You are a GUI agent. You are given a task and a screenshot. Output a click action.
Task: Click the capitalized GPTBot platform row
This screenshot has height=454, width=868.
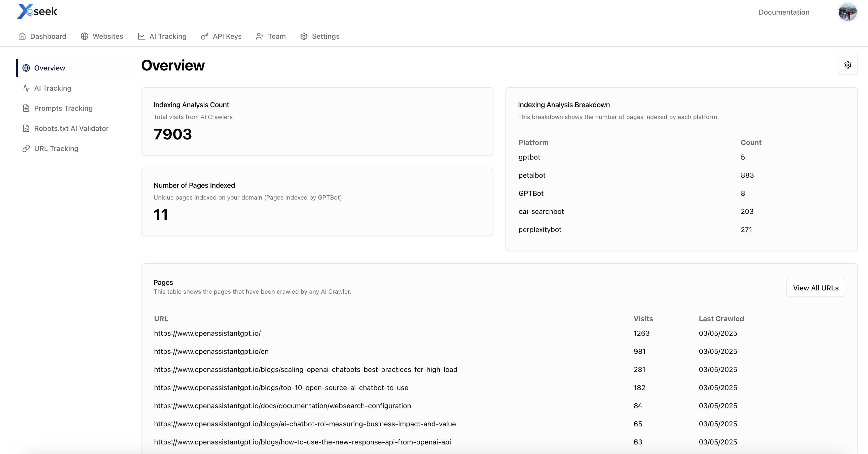531,194
